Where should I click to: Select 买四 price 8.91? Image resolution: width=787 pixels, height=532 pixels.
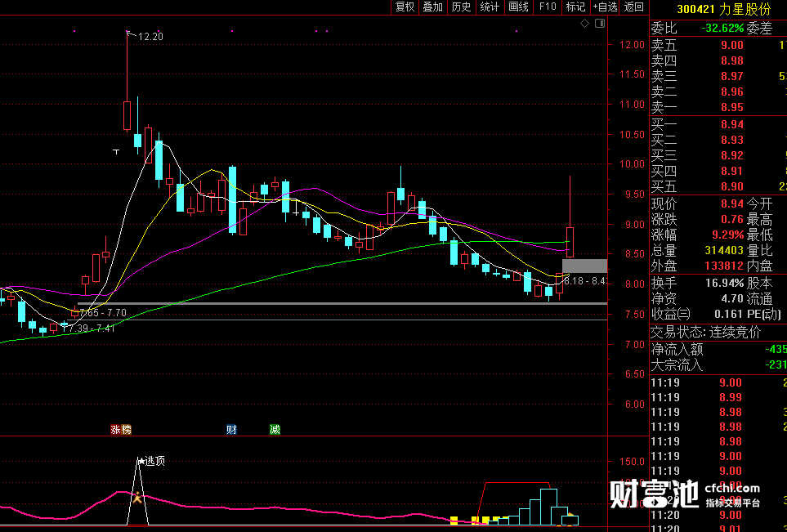(731, 171)
